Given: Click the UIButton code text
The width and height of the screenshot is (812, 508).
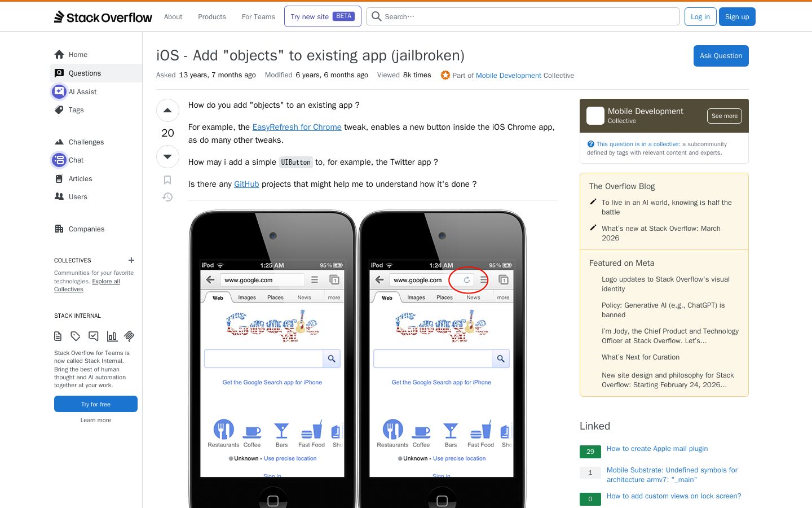Looking at the screenshot, I should pyautogui.click(x=296, y=163).
